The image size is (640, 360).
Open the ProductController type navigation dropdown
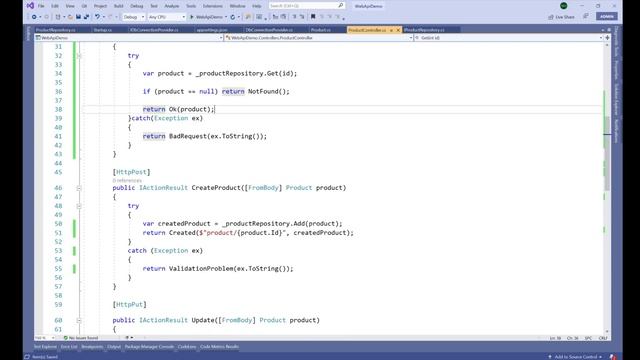tap(319, 38)
